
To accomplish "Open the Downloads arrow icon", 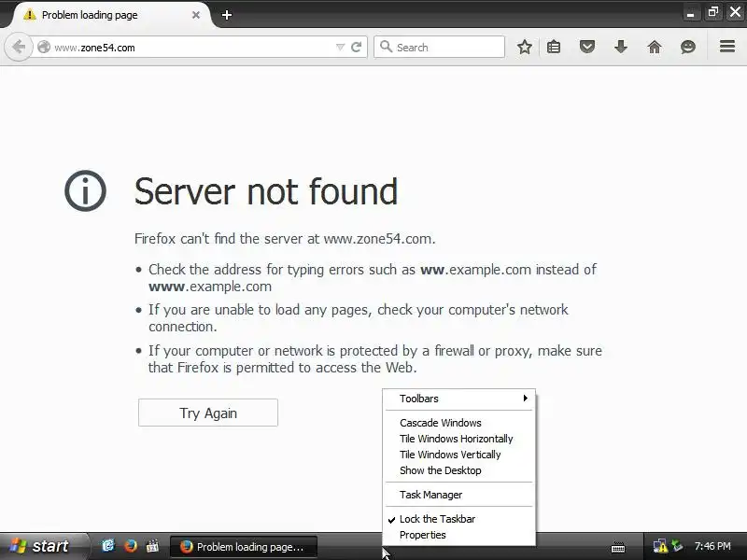I will click(x=621, y=47).
